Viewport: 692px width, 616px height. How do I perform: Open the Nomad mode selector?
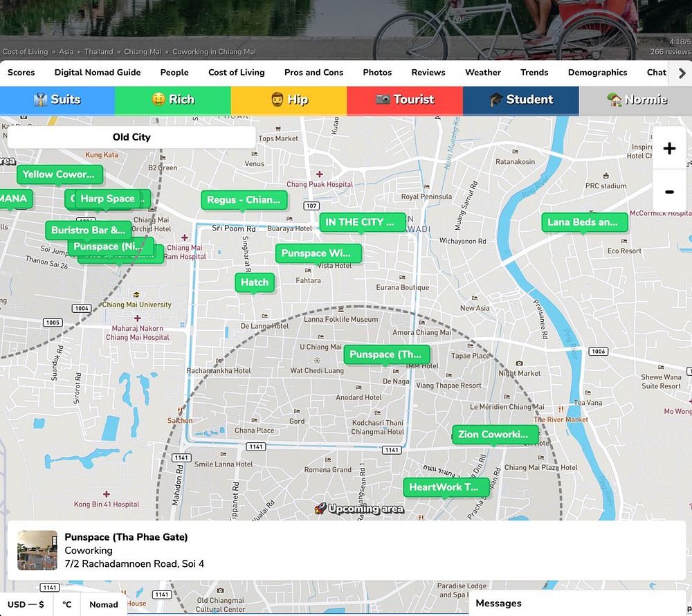click(x=104, y=604)
